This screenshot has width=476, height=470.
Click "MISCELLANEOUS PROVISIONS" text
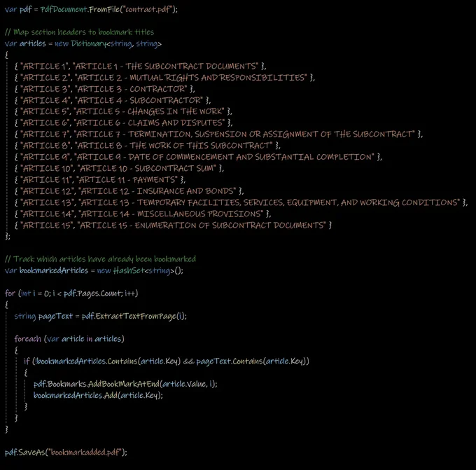click(199, 214)
